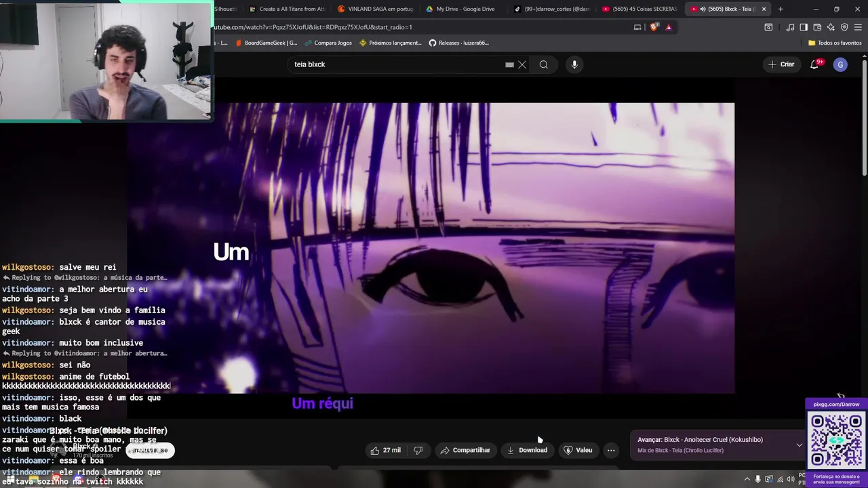Viewport: 868px width, 488px height.
Task: Click the install app icon in address bar
Action: coord(637,27)
